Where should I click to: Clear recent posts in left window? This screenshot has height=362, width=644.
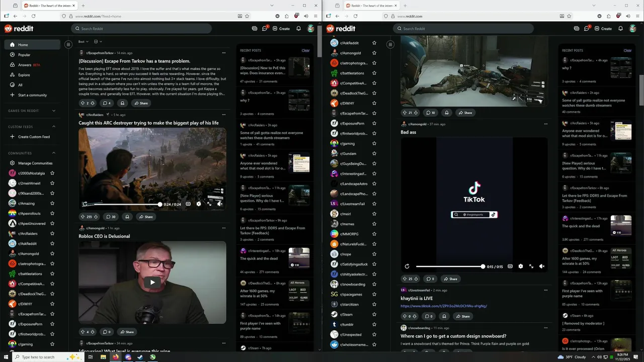305,50
